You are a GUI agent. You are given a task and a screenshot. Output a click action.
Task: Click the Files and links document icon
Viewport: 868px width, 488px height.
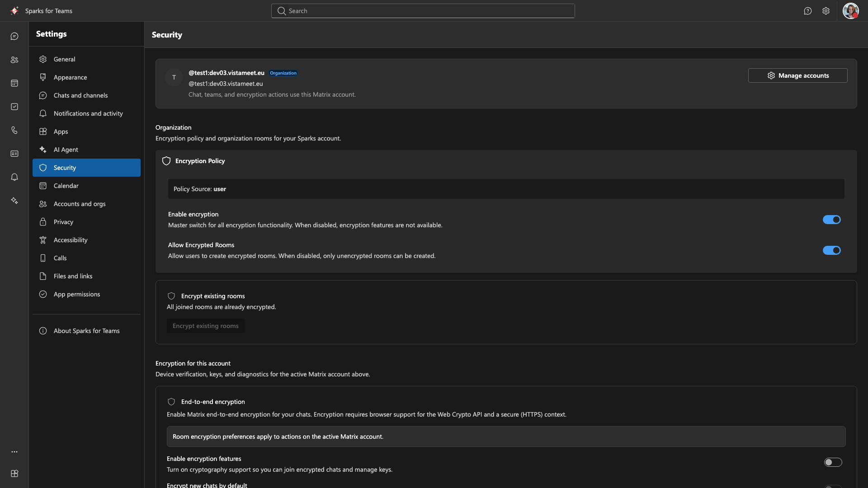click(x=43, y=276)
